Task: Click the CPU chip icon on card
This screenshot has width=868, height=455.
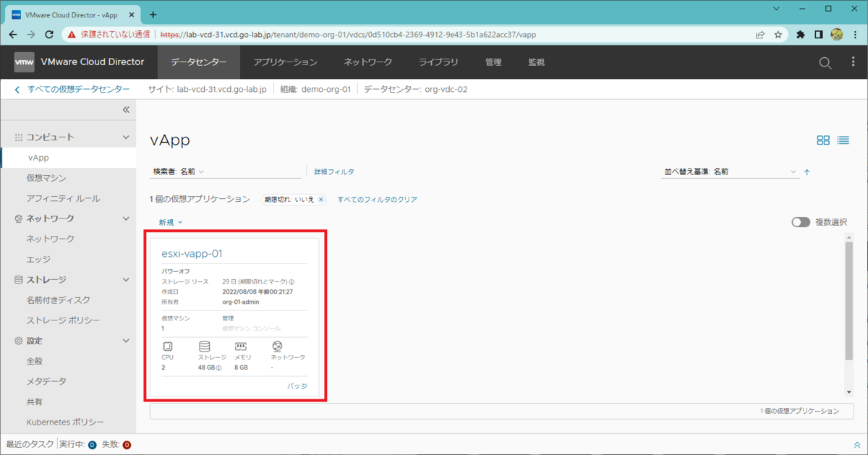Action: click(168, 346)
